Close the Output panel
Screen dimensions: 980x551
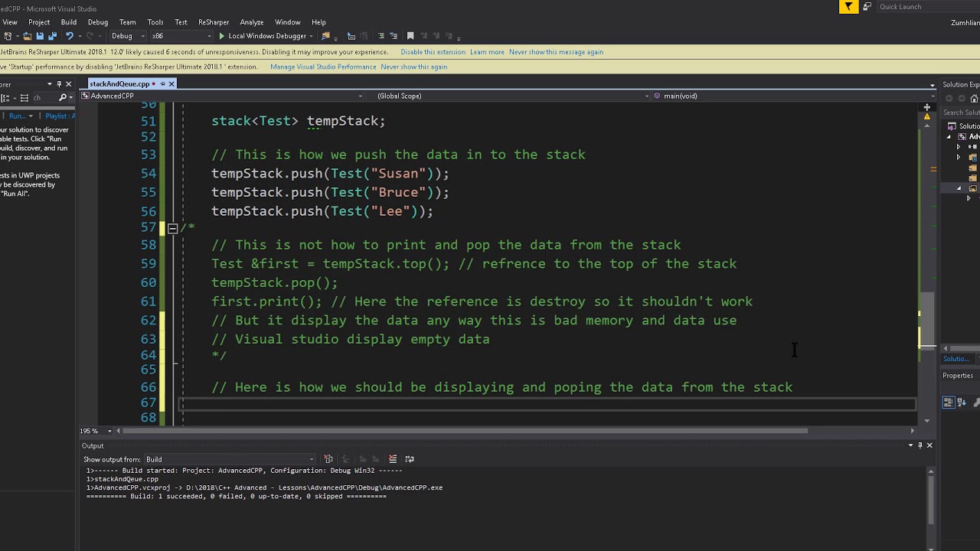pos(929,445)
